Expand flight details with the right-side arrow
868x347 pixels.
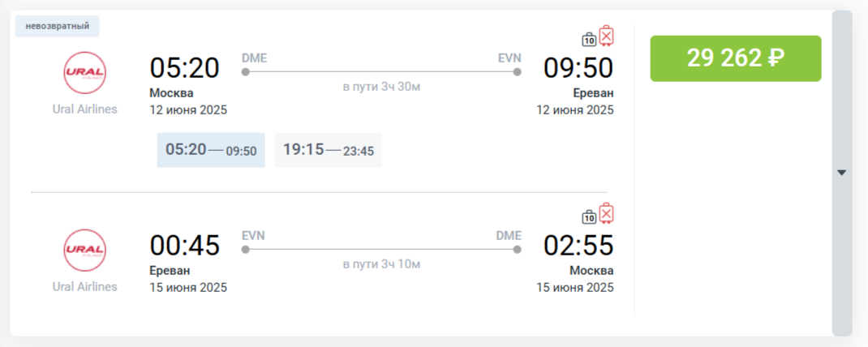(x=841, y=173)
